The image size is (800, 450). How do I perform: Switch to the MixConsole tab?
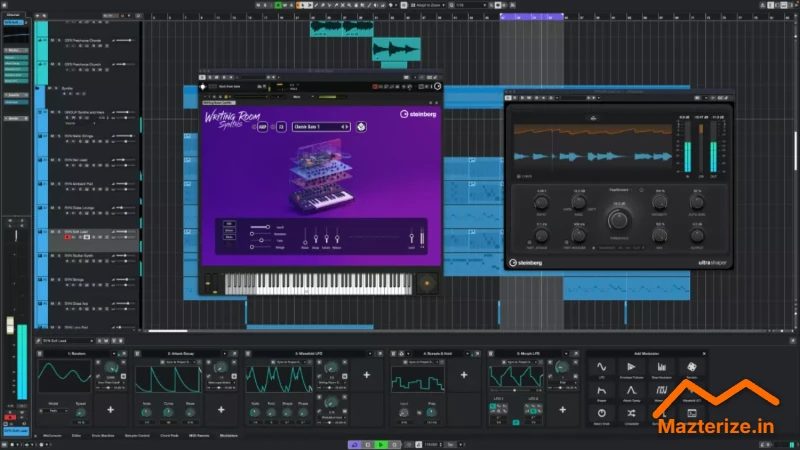[52, 436]
